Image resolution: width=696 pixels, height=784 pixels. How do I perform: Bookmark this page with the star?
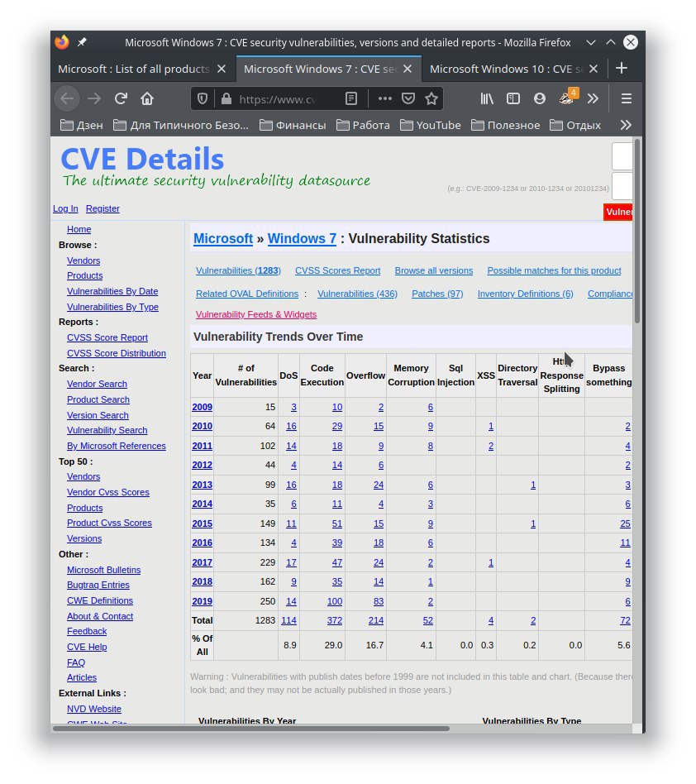[x=431, y=99]
